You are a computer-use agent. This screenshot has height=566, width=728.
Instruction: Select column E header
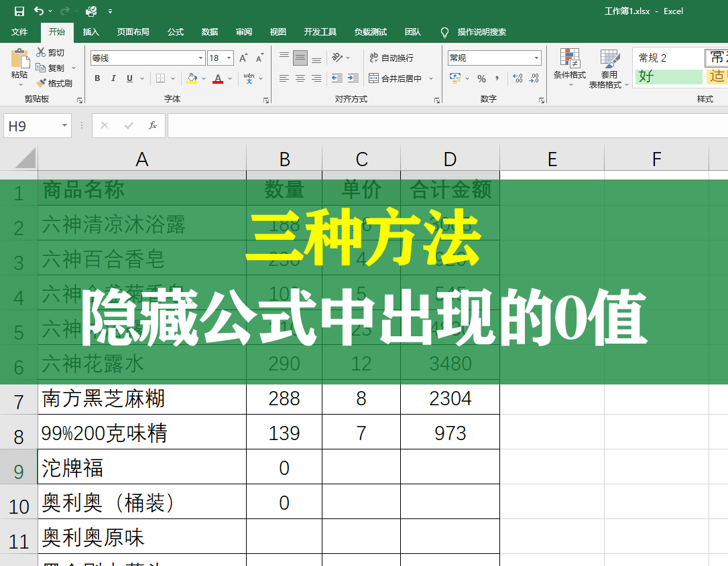(x=552, y=159)
